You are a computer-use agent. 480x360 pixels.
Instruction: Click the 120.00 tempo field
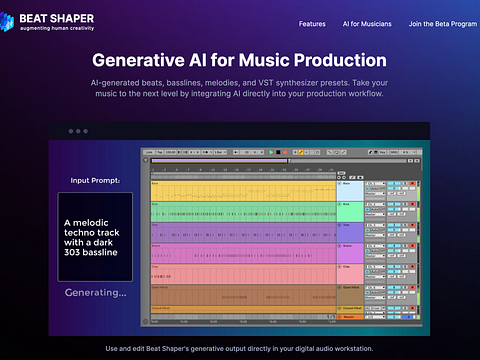(x=170, y=152)
